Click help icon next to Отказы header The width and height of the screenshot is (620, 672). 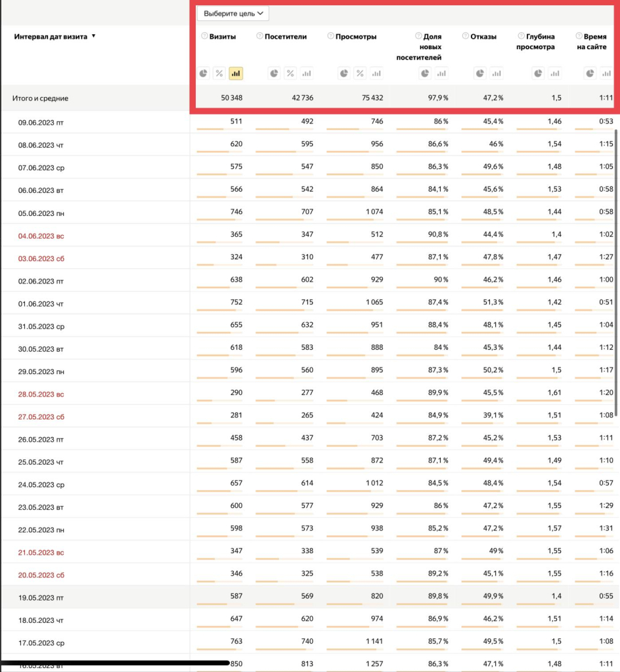(x=466, y=37)
